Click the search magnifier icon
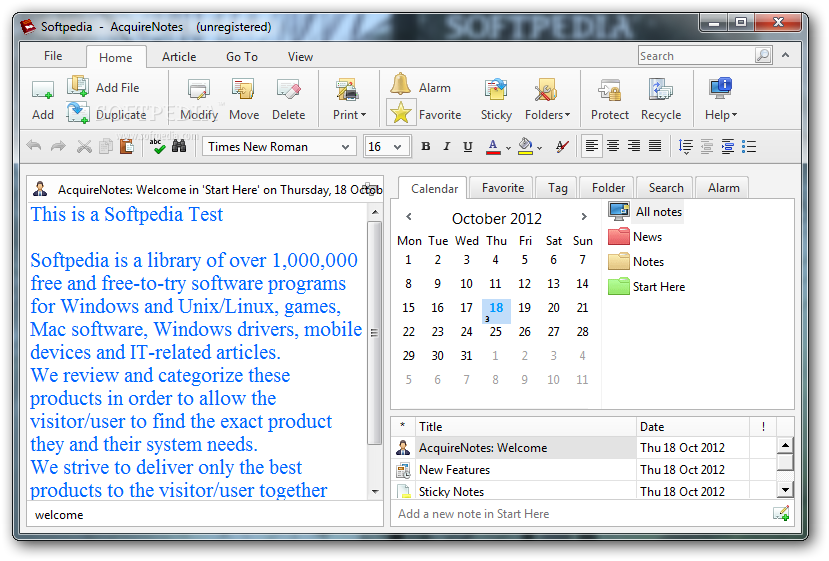Viewport: 829px width, 561px height. pyautogui.click(x=763, y=55)
